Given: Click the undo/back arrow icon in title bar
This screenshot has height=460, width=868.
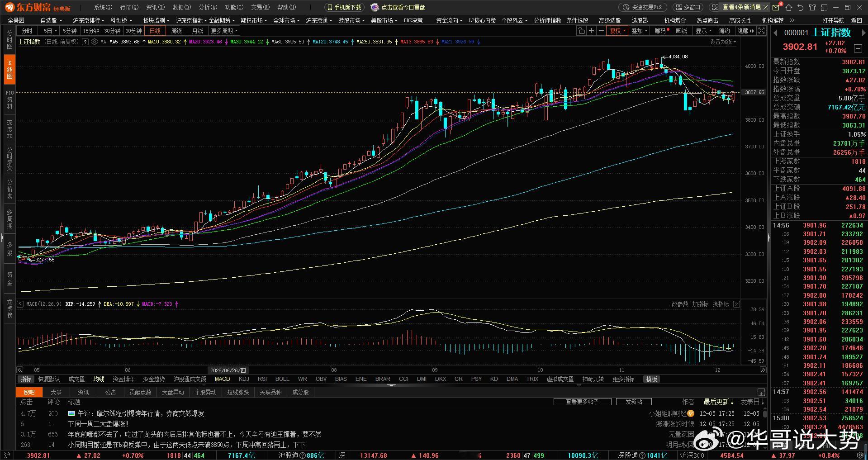Looking at the screenshot, I should click(801, 7).
